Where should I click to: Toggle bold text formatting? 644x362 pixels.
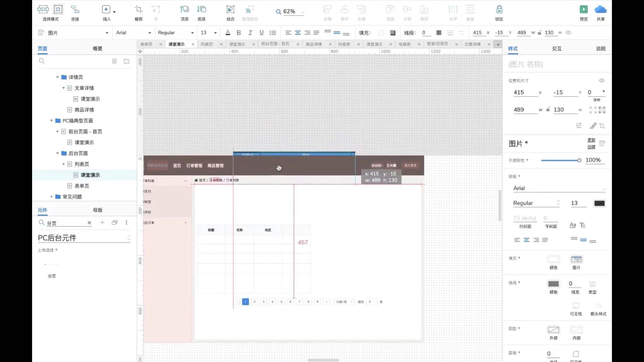239,33
